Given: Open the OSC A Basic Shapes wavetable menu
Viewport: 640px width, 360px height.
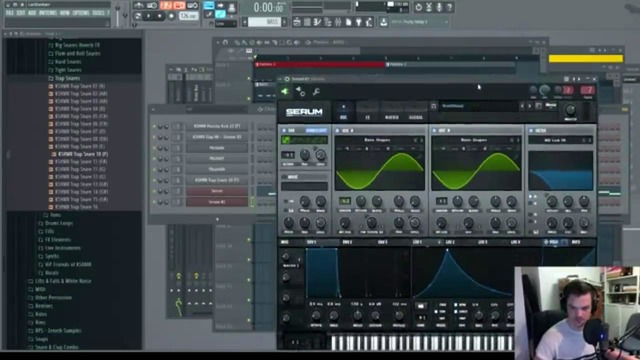Looking at the screenshot, I should 377,140.
